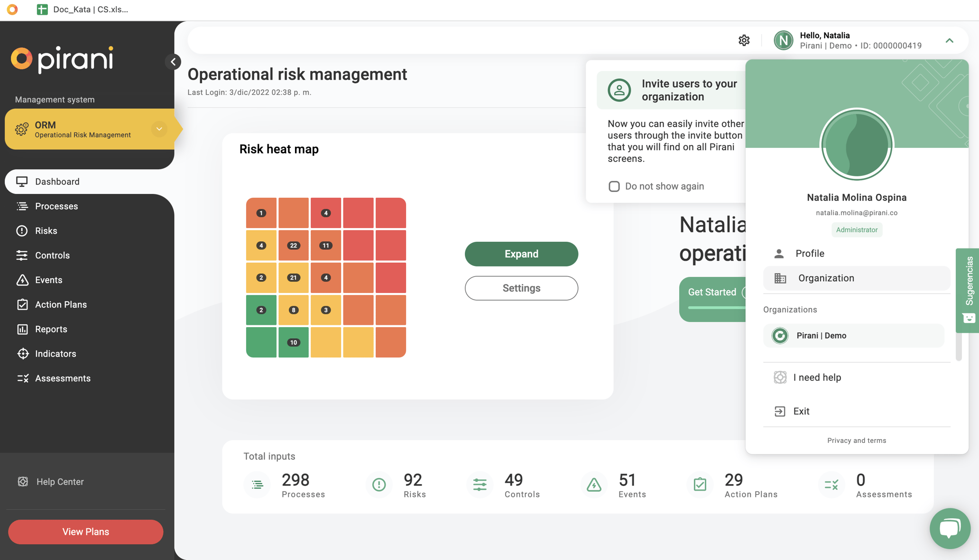This screenshot has width=979, height=560.
Task: Click green heat map cell with 10
Action: click(294, 342)
